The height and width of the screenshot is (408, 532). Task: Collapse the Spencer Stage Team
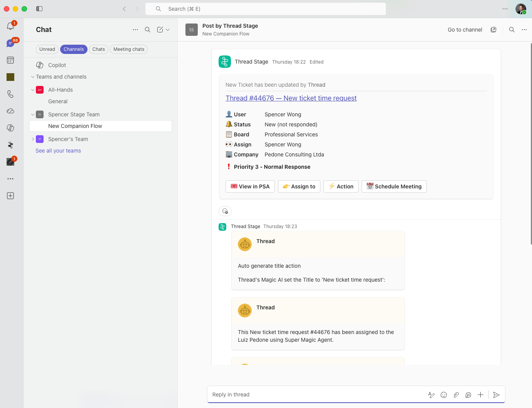point(33,114)
